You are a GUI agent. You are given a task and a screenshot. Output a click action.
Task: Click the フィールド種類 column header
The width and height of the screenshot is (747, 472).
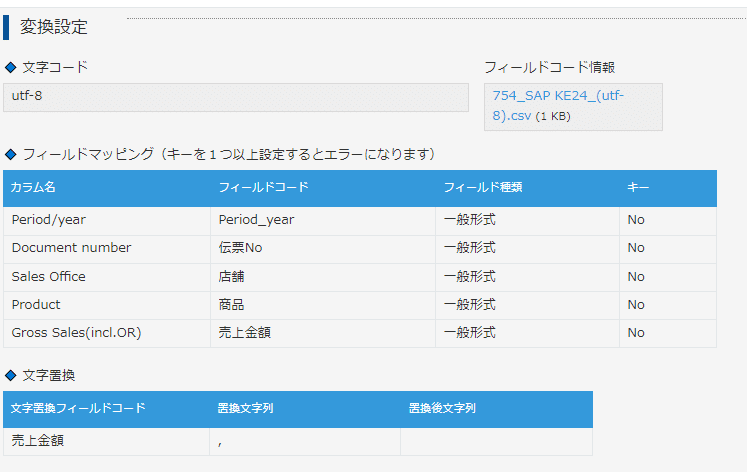tap(483, 187)
